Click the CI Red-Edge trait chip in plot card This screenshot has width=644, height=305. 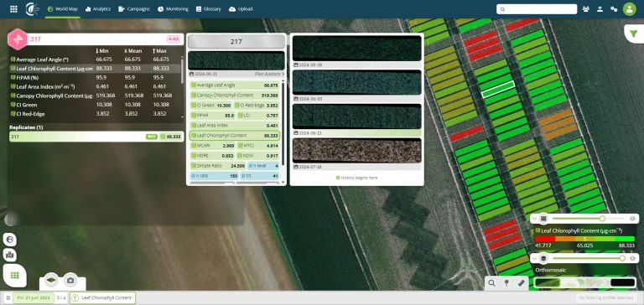pos(257,105)
